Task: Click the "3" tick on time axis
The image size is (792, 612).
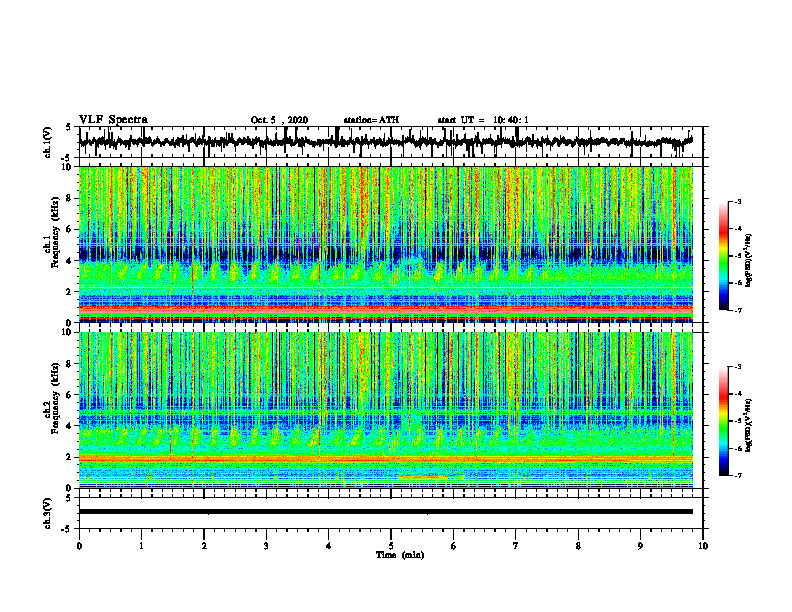Action: pyautogui.click(x=266, y=546)
